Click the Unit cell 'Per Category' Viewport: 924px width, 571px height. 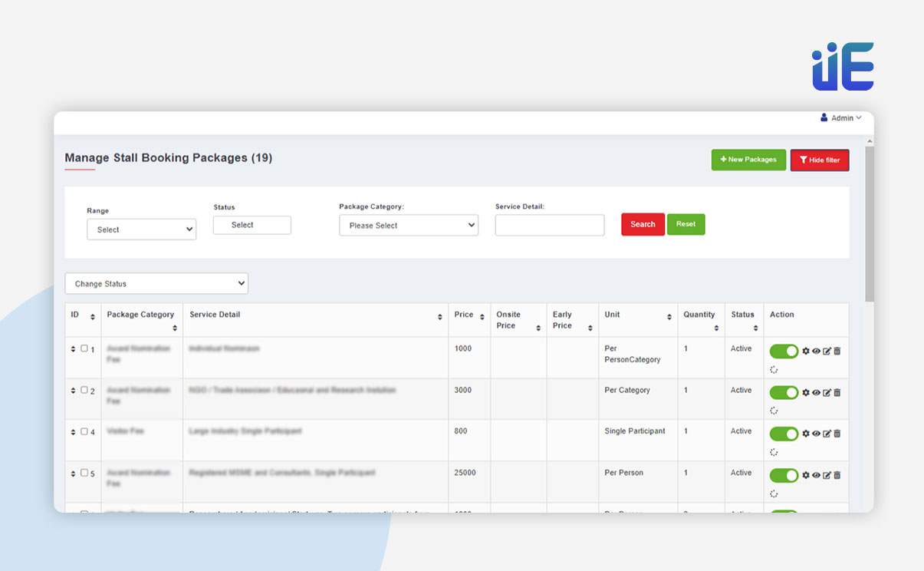click(x=627, y=390)
